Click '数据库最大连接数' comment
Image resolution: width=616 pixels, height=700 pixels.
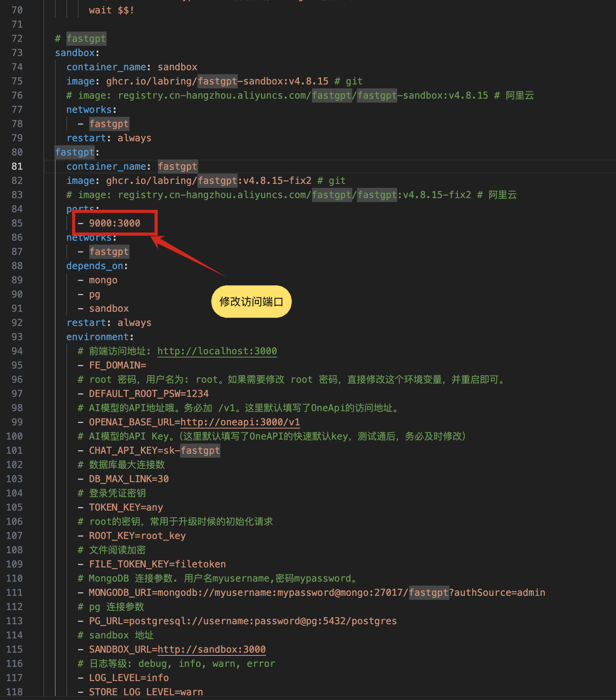point(127,465)
